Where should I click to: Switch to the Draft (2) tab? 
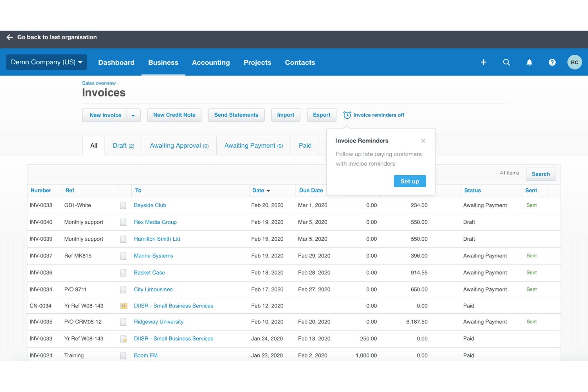click(x=124, y=146)
